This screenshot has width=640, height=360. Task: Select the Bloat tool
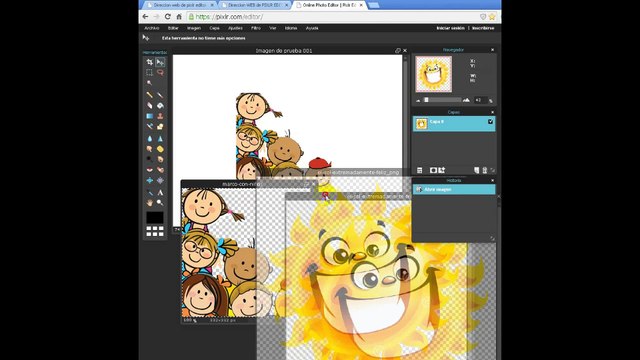coord(149,180)
